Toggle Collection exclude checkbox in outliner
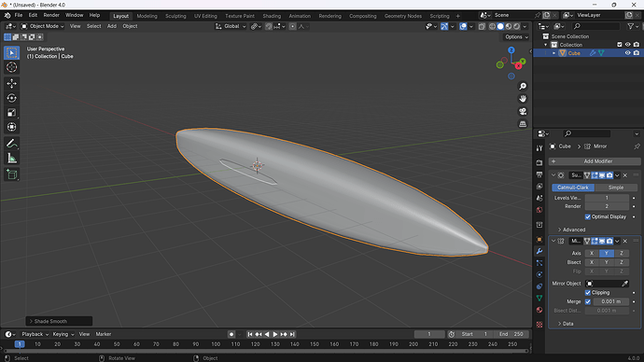644x362 pixels. pyautogui.click(x=620, y=45)
